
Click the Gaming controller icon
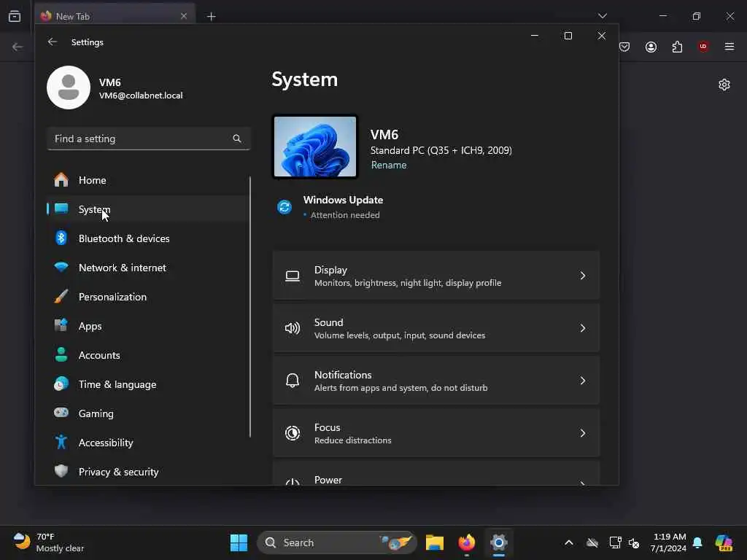click(x=61, y=413)
